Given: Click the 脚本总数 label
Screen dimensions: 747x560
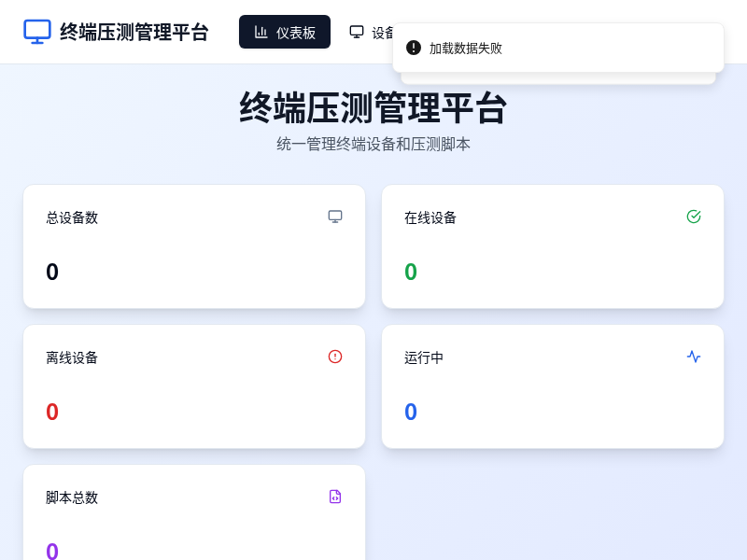Looking at the screenshot, I should click(72, 497).
